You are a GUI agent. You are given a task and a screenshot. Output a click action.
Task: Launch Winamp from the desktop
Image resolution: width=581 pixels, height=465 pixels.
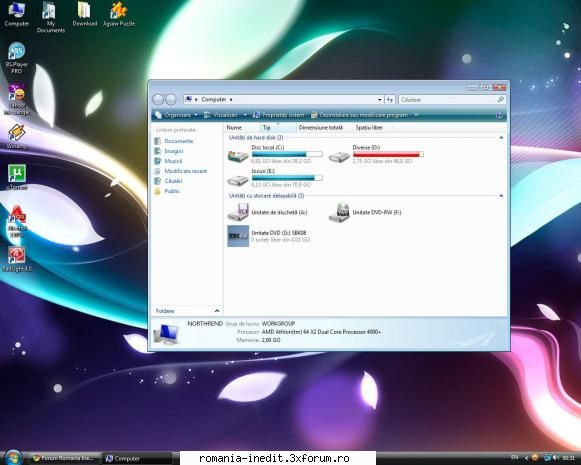click(x=17, y=136)
